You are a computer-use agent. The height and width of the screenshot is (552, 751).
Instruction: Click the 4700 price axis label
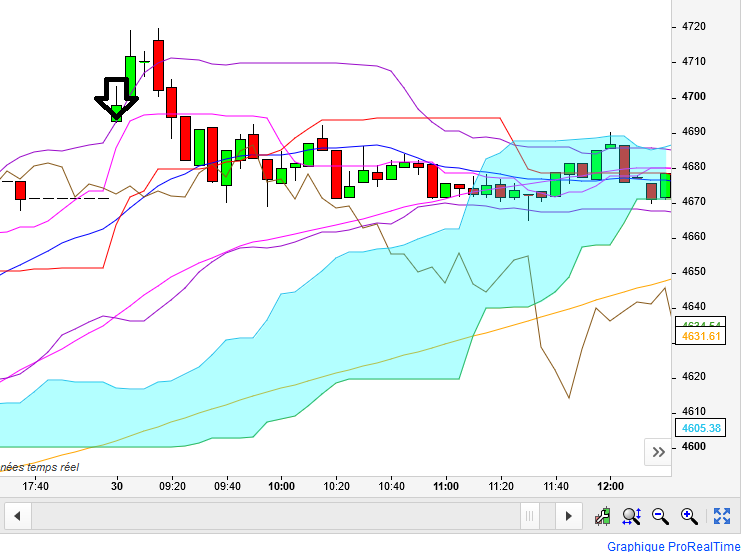[694, 97]
